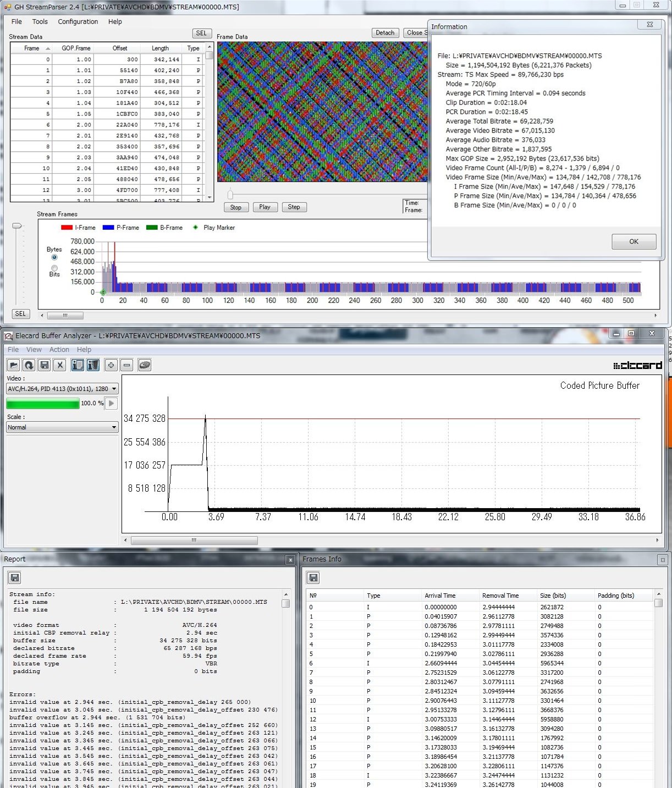The width and height of the screenshot is (672, 788).
Task: Click the Detach button
Action: click(x=385, y=33)
